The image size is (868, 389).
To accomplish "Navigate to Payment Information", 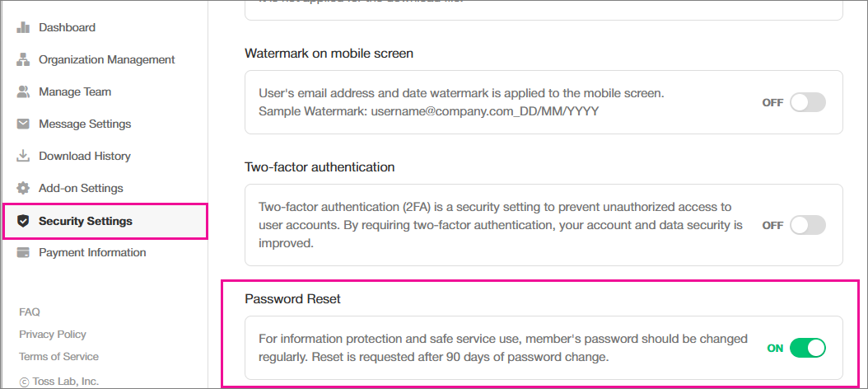I will [x=92, y=252].
